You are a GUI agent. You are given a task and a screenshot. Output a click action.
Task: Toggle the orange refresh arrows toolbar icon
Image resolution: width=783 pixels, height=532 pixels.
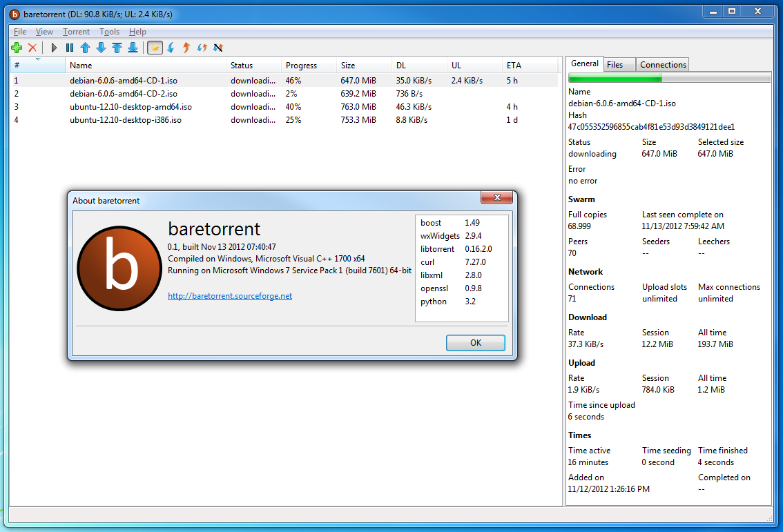pyautogui.click(x=201, y=48)
